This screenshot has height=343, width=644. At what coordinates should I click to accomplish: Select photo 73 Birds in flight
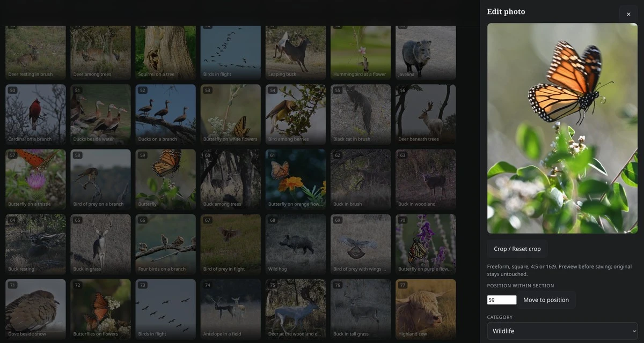coord(165,309)
